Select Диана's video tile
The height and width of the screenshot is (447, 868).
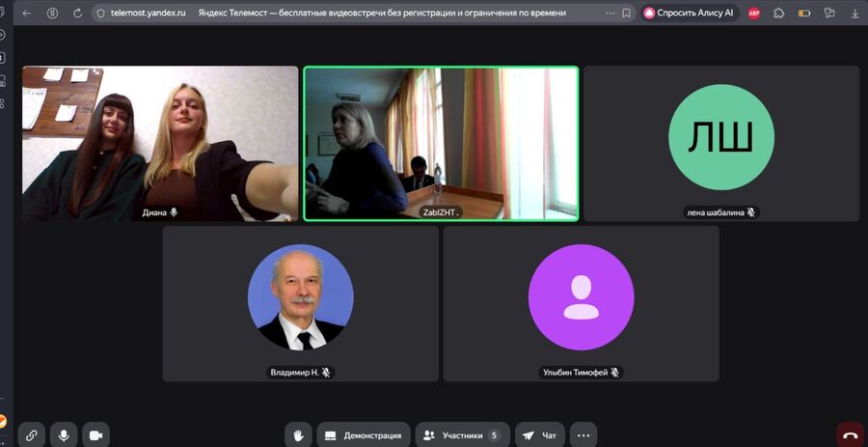pos(160,143)
